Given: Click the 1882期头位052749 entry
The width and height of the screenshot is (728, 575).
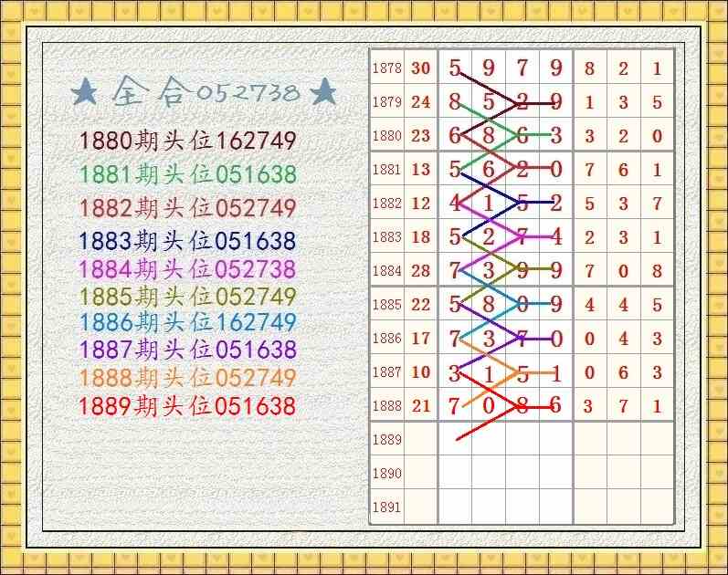Looking at the screenshot, I should point(187,208).
